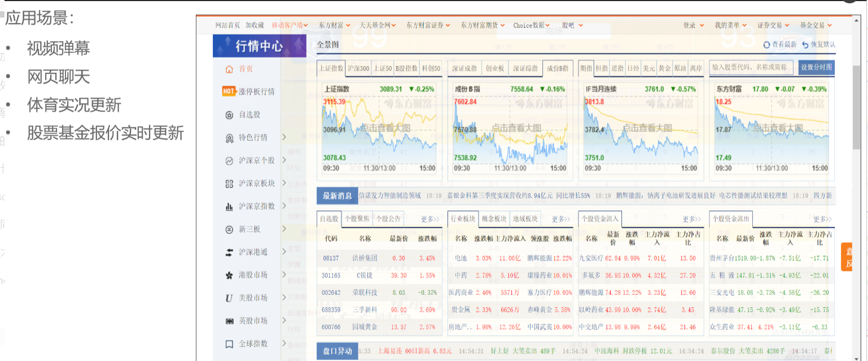868x361 pixels.
Task: Click the 行情中心 header logo
Action: tap(260, 46)
